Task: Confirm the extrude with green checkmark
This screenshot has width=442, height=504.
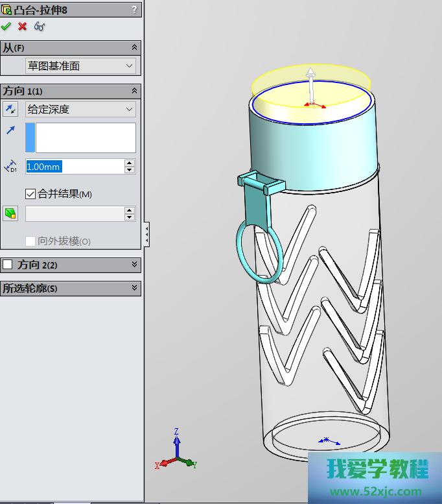Action: pyautogui.click(x=6, y=26)
